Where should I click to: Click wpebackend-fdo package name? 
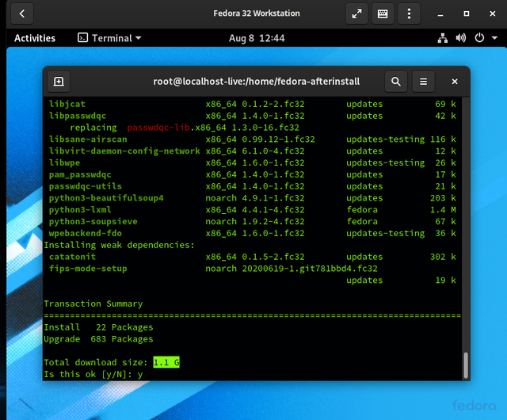click(86, 233)
